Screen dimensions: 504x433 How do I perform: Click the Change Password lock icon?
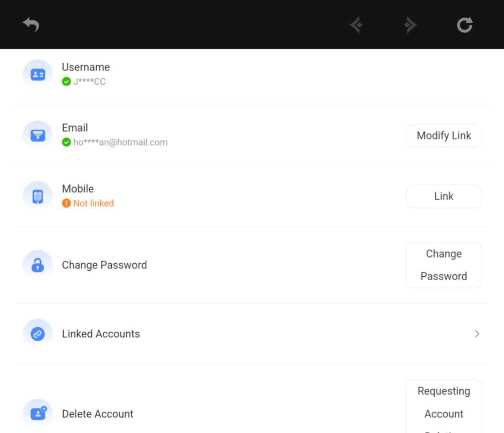coord(38,265)
